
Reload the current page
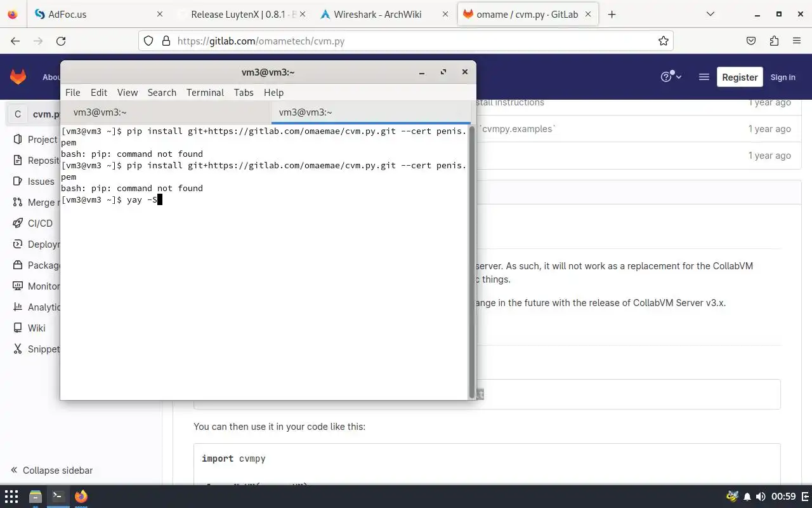61,41
